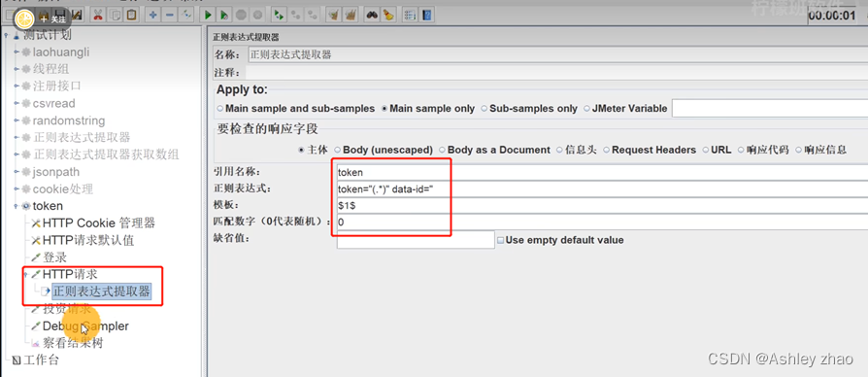Click the 引用名称 field containing token
Image resolution: width=868 pixels, height=377 pixels.
coord(602,172)
